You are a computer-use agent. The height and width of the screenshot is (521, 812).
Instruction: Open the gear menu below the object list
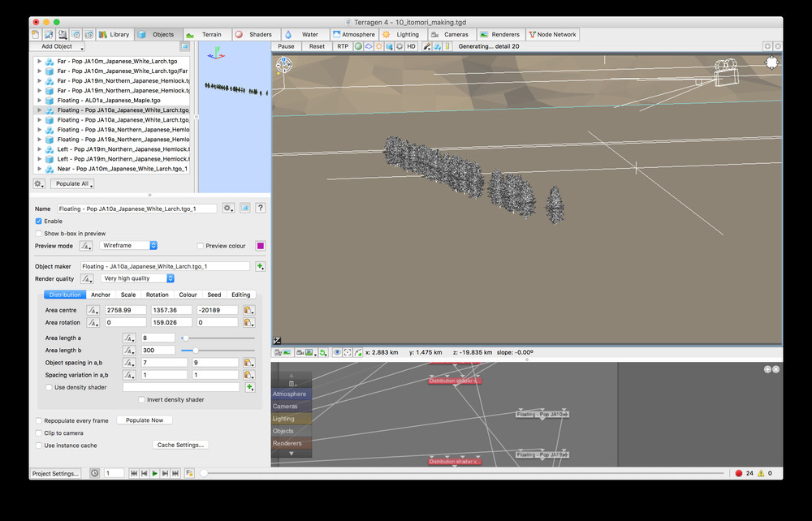pyautogui.click(x=39, y=183)
